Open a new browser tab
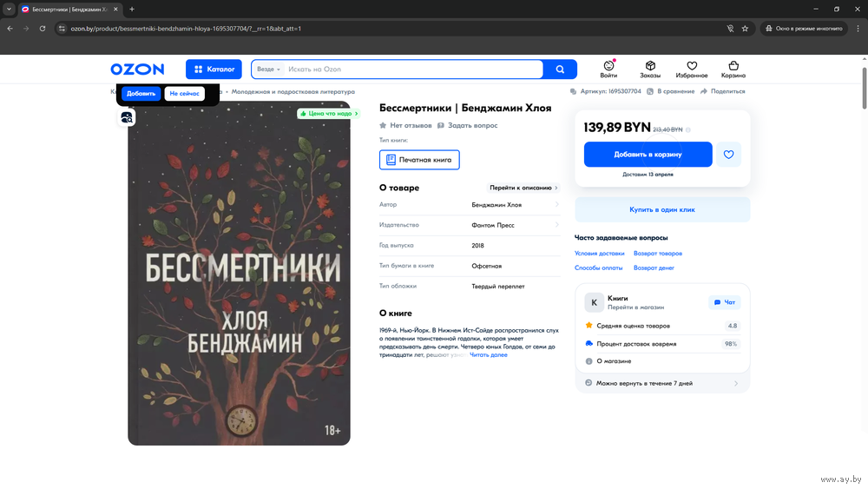Screen dimensions: 868x489 tap(132, 9)
